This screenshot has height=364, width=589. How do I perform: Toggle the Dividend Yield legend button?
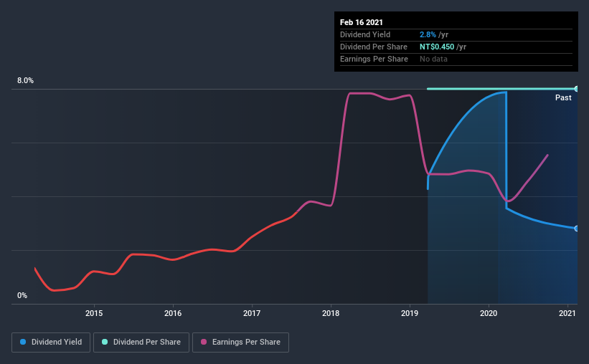coord(51,343)
